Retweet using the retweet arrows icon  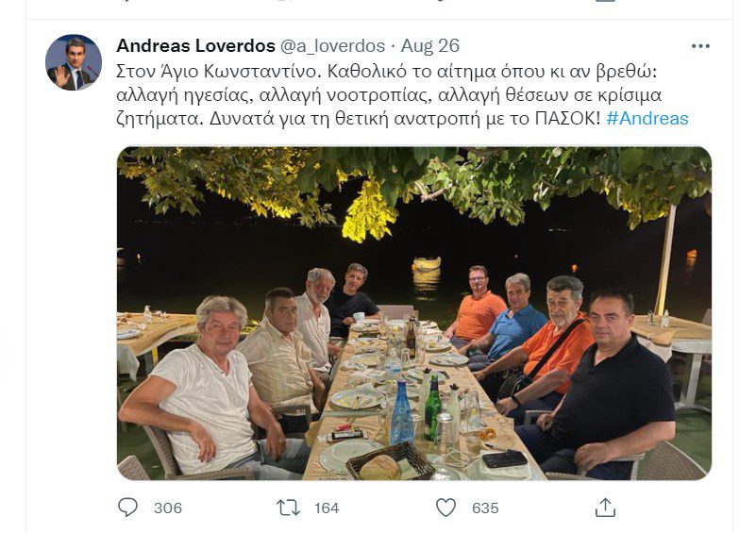[288, 508]
